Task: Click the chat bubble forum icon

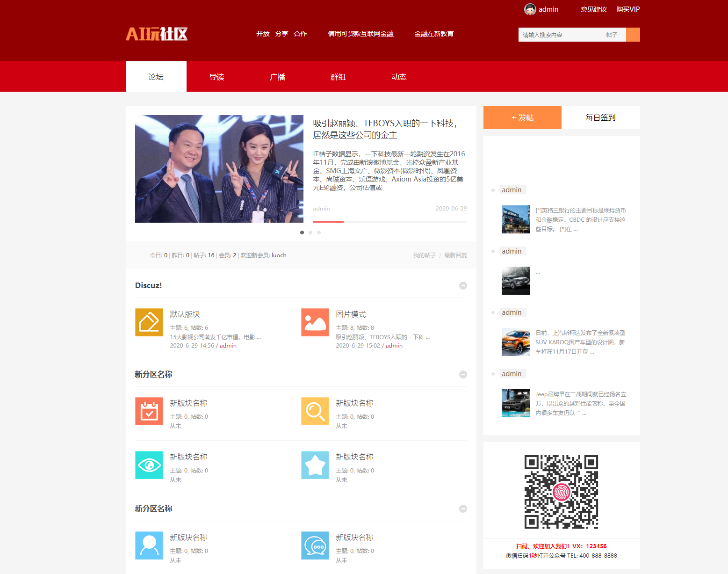Action: click(x=315, y=545)
